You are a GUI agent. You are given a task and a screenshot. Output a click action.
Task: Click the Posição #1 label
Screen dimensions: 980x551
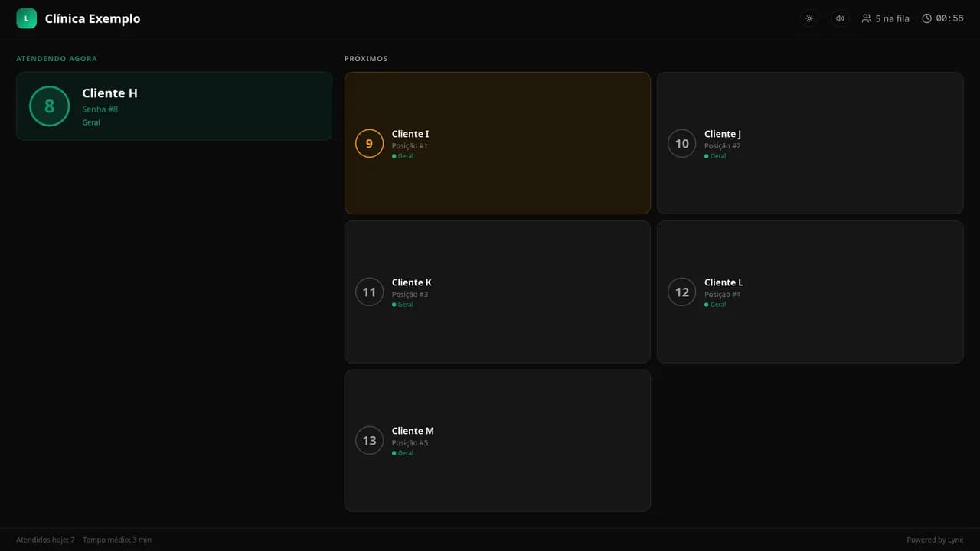[x=410, y=146]
